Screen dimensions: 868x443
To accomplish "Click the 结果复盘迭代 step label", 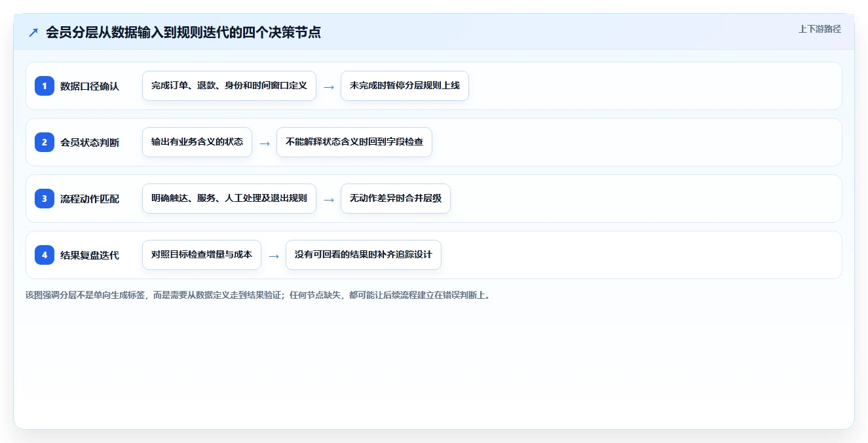I will 90,255.
